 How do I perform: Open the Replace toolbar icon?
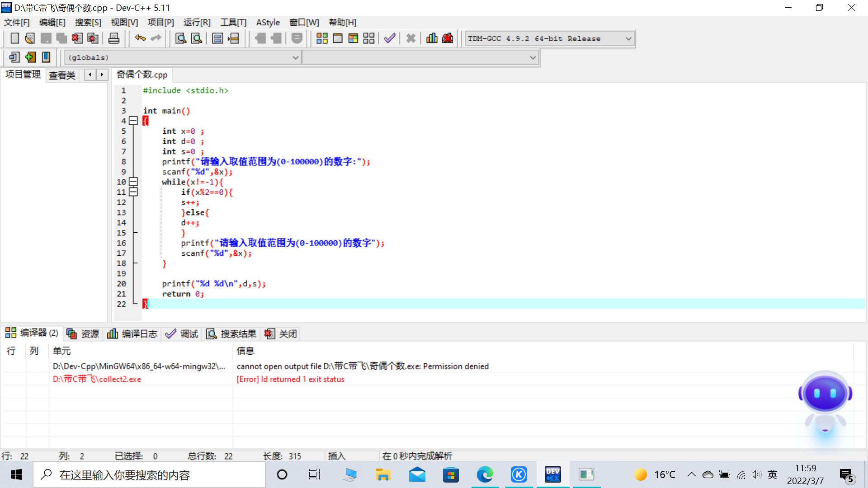[197, 38]
